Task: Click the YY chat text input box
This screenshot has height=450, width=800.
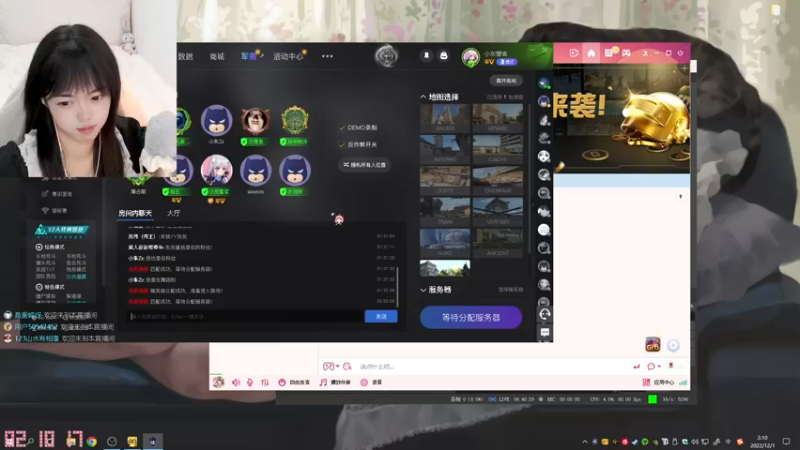Action: click(490, 366)
